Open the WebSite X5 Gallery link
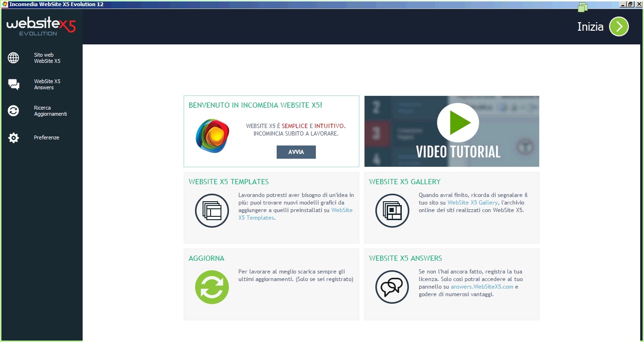Image resolution: width=644 pixels, height=342 pixels. coord(473,203)
